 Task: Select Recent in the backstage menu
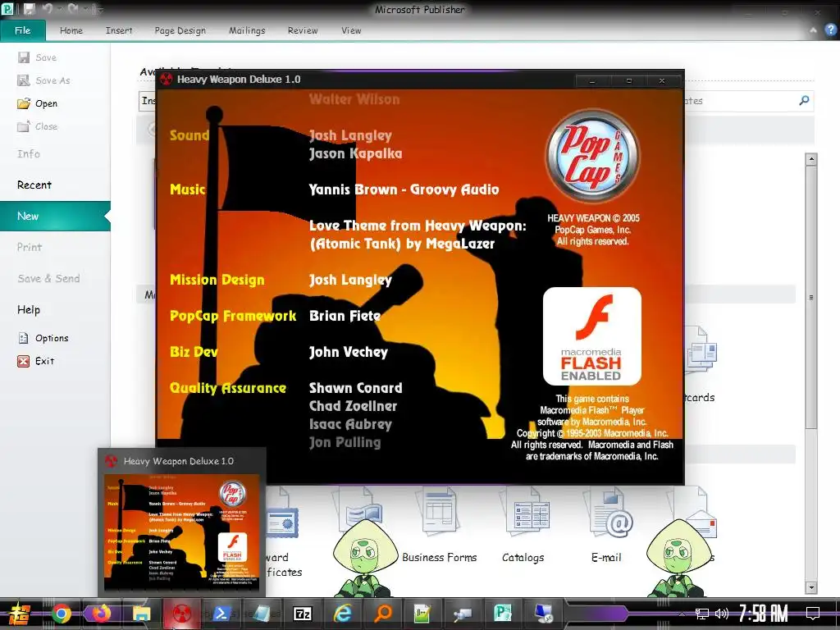(34, 185)
